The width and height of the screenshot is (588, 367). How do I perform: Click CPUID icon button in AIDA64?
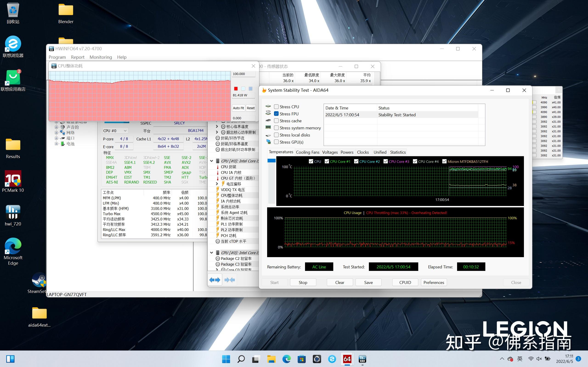tap(405, 282)
